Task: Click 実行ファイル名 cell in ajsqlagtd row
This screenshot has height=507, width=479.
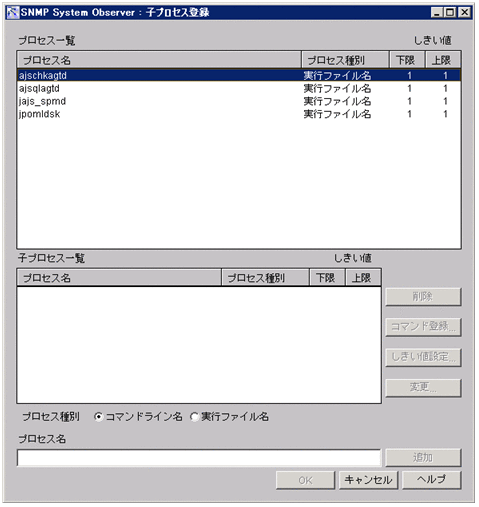Action: pyautogui.click(x=337, y=88)
